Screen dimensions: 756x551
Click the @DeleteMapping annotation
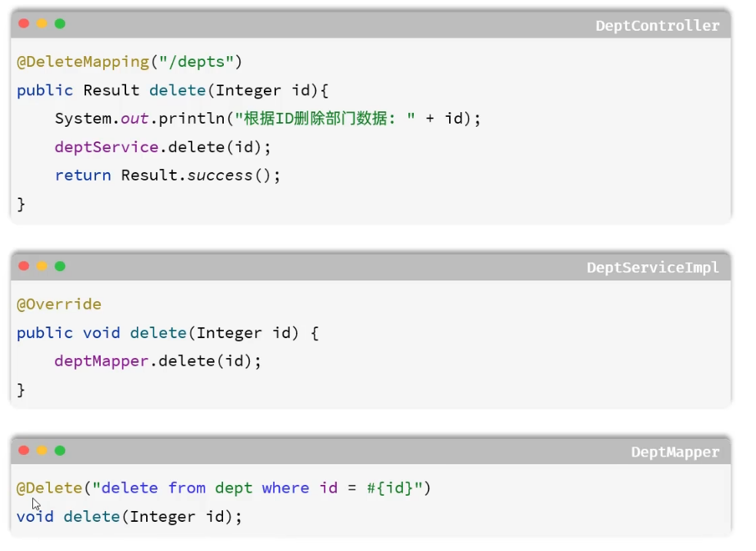(x=83, y=62)
